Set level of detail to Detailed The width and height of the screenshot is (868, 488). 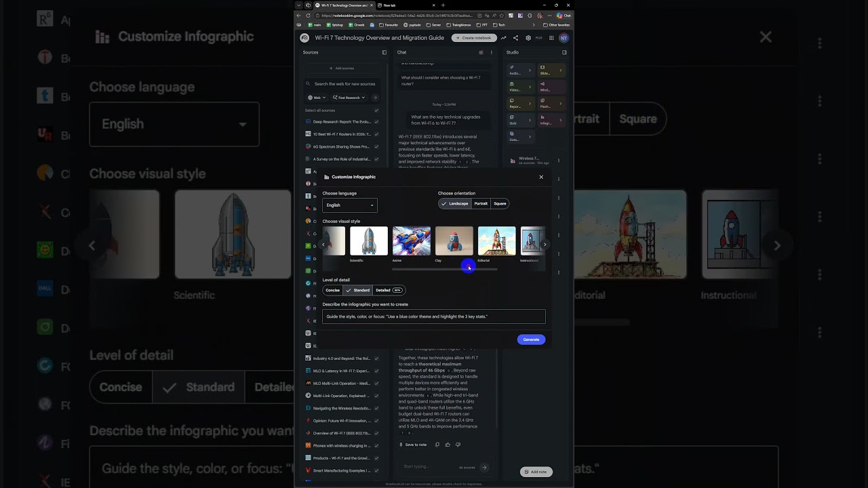(x=389, y=290)
